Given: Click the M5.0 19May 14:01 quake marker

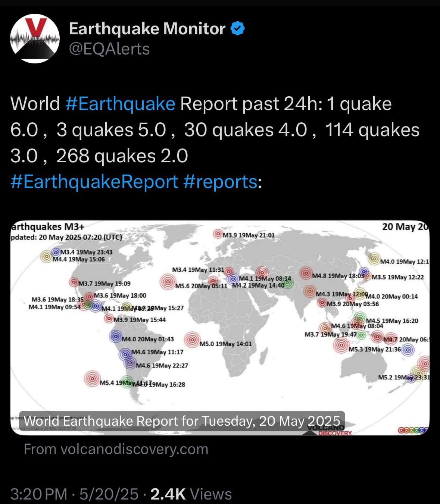Looking at the screenshot, I should [x=192, y=339].
